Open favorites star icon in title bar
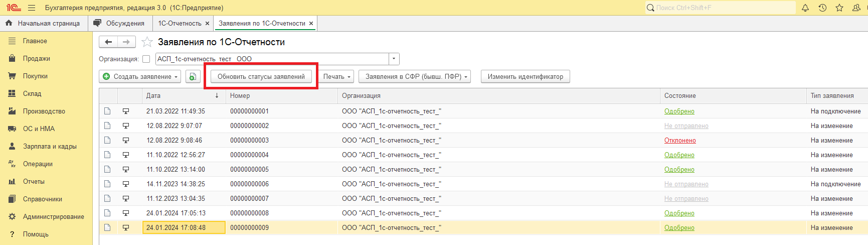868x245 pixels. 839,8
